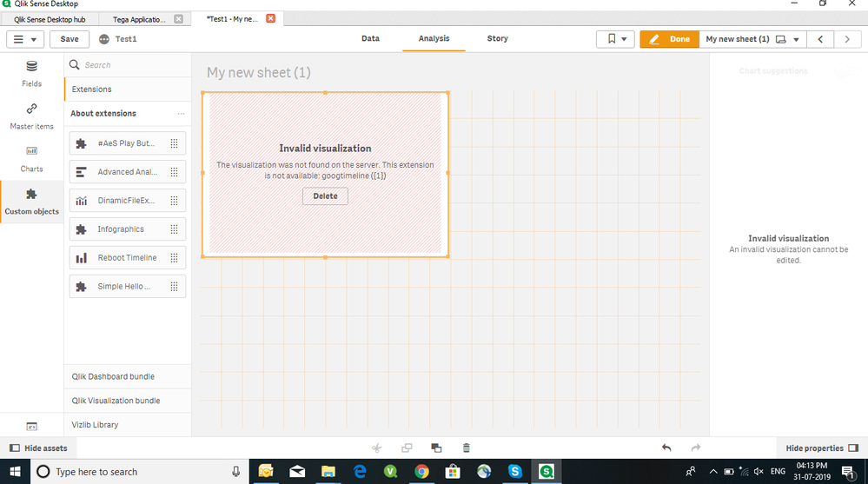Screen dimensions: 868x484
Task: Open the Charts asset panel
Action: click(x=31, y=160)
